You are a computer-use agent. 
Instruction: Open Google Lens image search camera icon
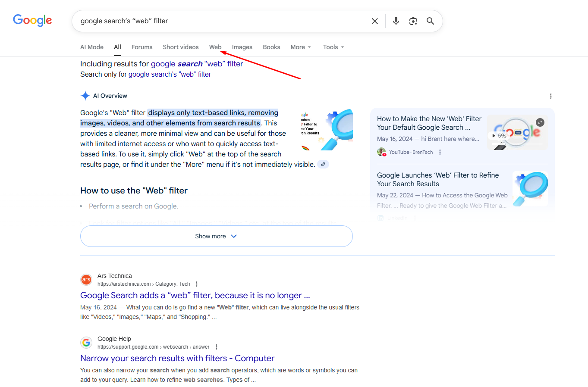[x=413, y=21]
